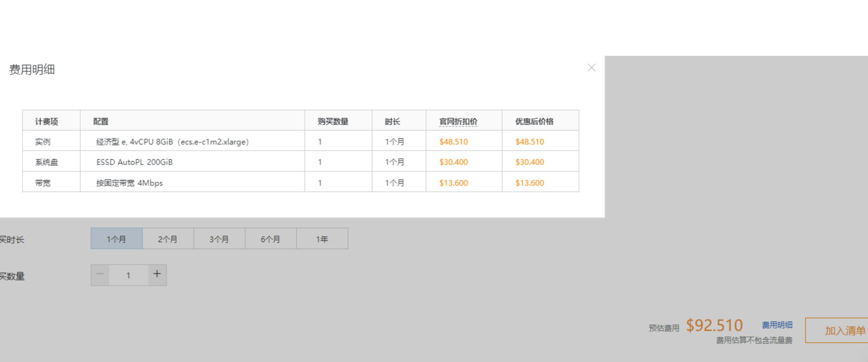Decrease purchase quantity with minus button

[x=100, y=275]
